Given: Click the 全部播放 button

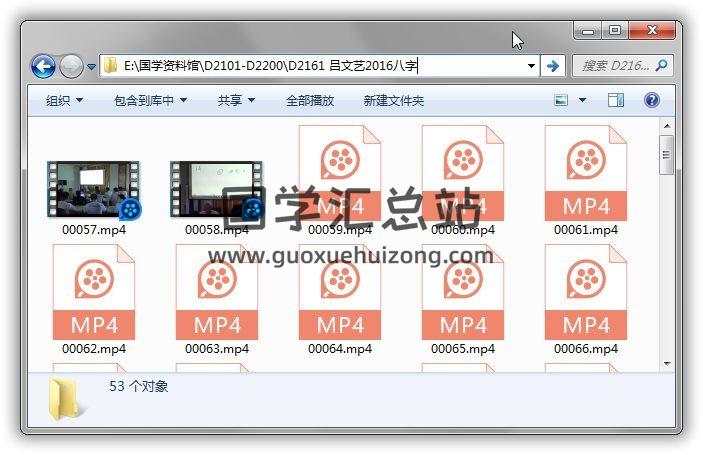Looking at the screenshot, I should point(310,101).
